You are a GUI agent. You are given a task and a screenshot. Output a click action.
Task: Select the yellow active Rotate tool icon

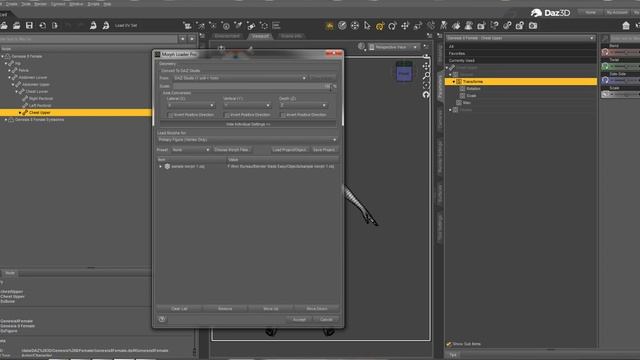point(380,26)
